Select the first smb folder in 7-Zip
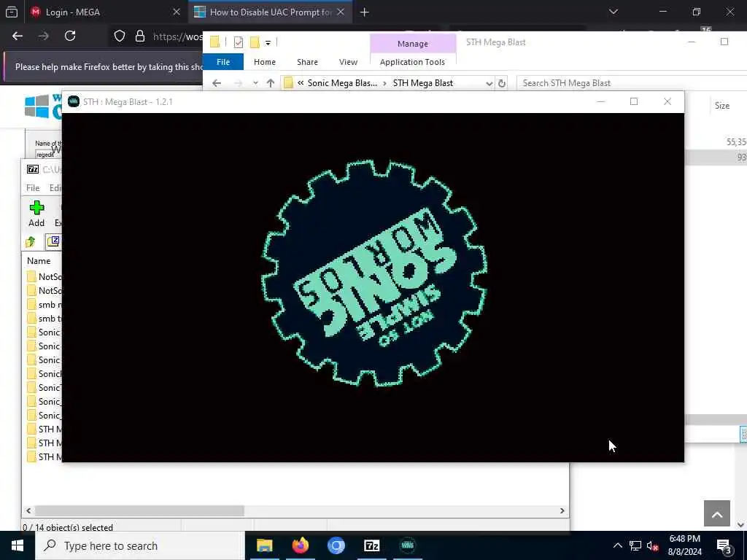Screen dimensions: 747x560 coord(44,305)
